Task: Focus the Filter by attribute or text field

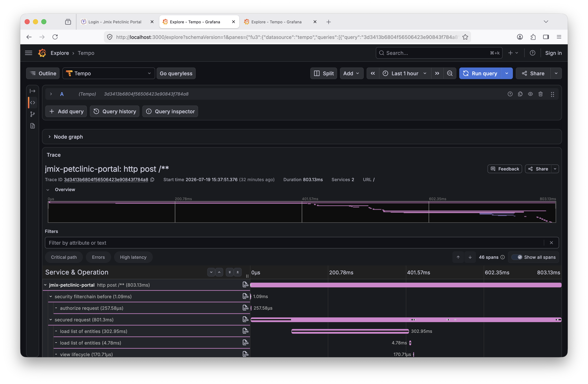Action: coord(302,243)
